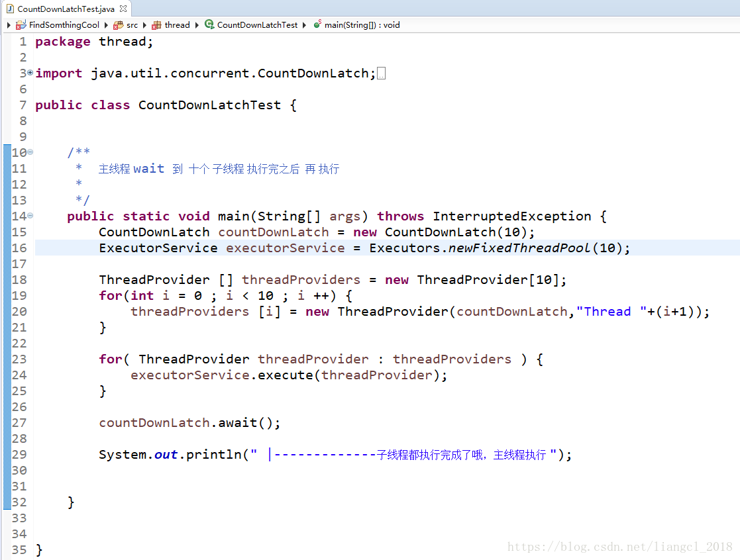
Task: Select CountDownLatchTest class breadcrumb
Action: (x=257, y=25)
